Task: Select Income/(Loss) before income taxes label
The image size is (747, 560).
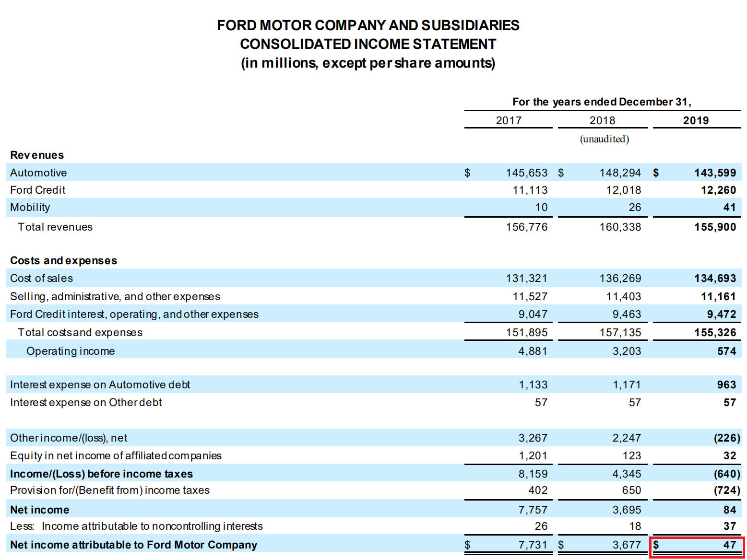Action: pos(101,474)
